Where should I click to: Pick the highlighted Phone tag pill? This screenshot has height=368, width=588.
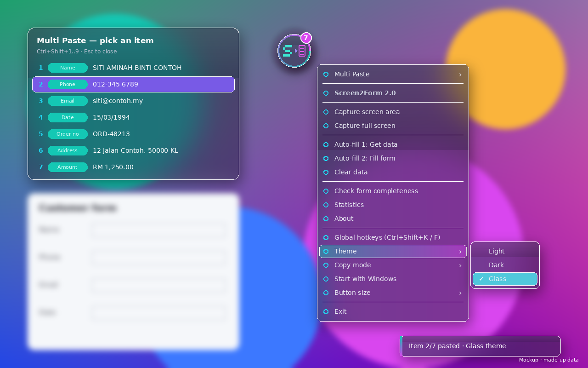[x=68, y=84]
